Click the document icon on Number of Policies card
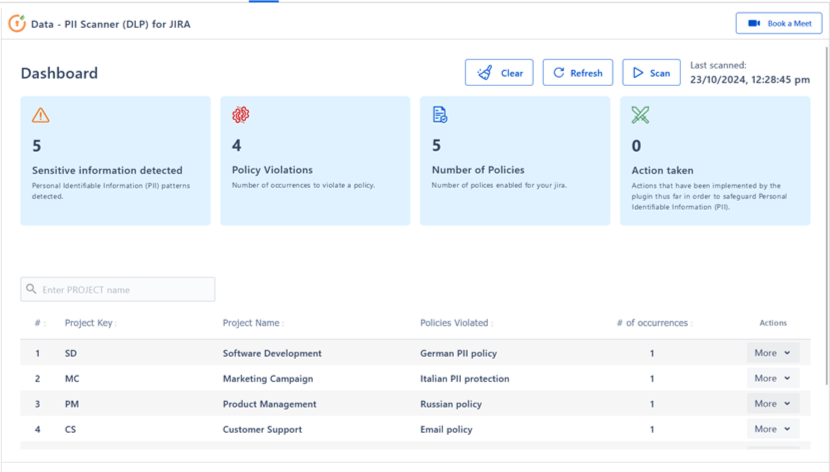The image size is (830, 472). (440, 116)
